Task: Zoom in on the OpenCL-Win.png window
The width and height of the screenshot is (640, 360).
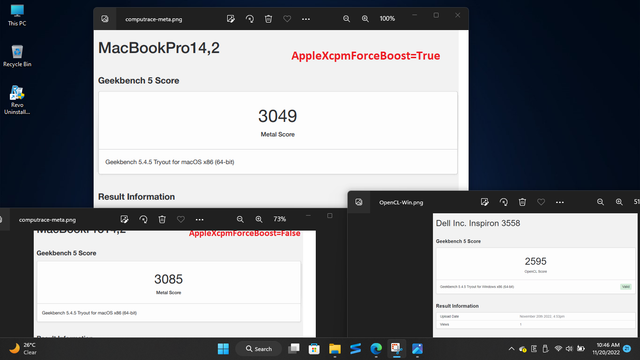Action: [619, 202]
